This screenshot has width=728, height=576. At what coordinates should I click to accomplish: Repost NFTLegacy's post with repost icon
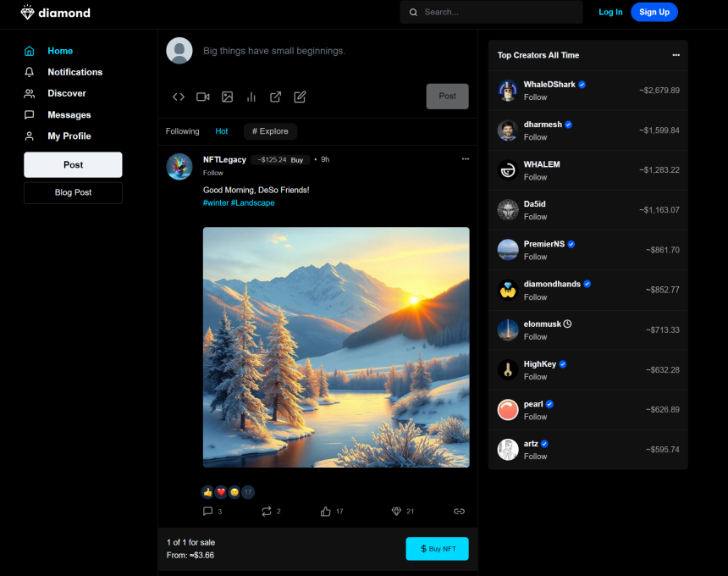[x=266, y=511]
